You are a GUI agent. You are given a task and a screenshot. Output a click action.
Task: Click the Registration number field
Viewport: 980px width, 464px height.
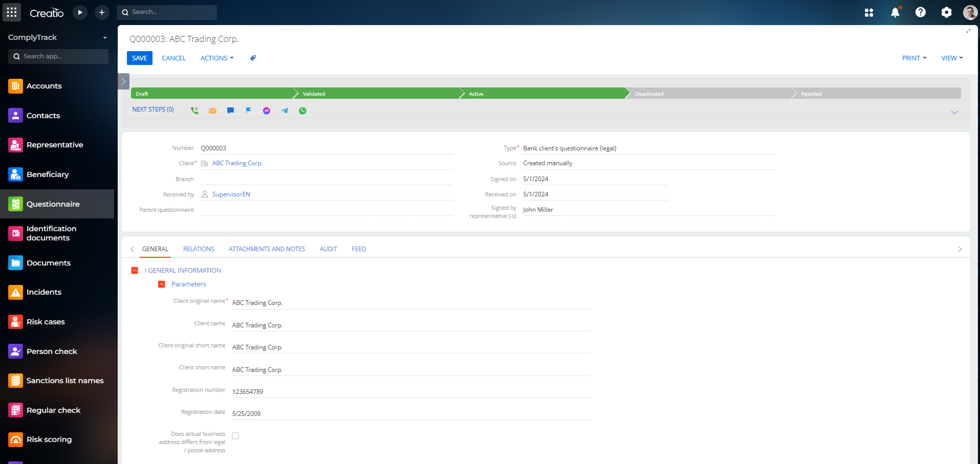[x=410, y=391]
